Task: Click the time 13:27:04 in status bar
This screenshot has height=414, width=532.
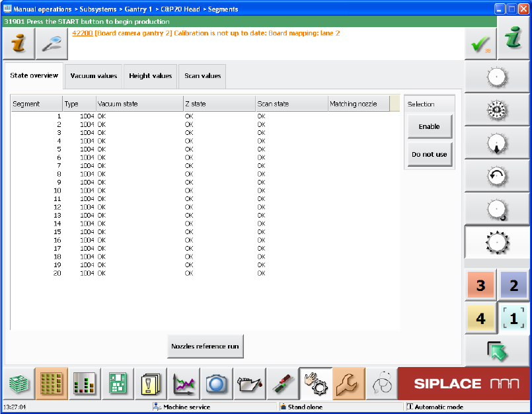Action: 15,407
